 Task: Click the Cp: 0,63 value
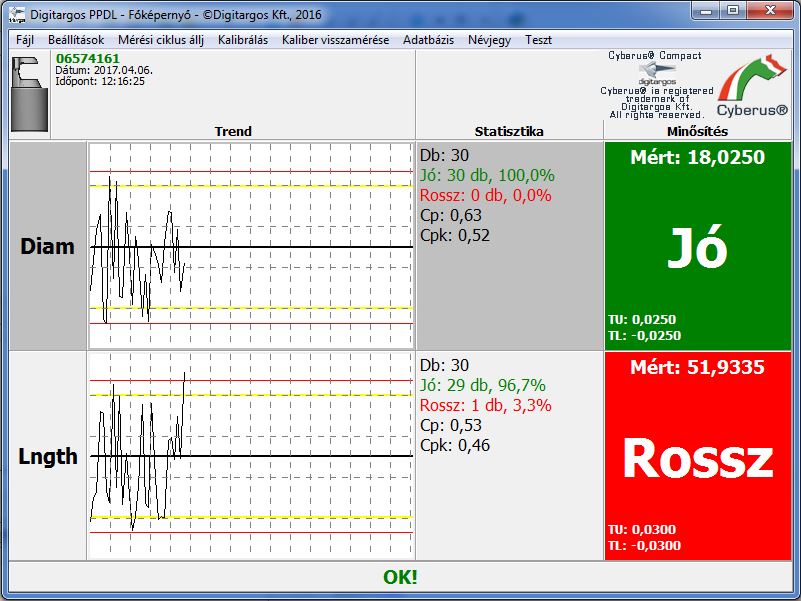(x=451, y=215)
